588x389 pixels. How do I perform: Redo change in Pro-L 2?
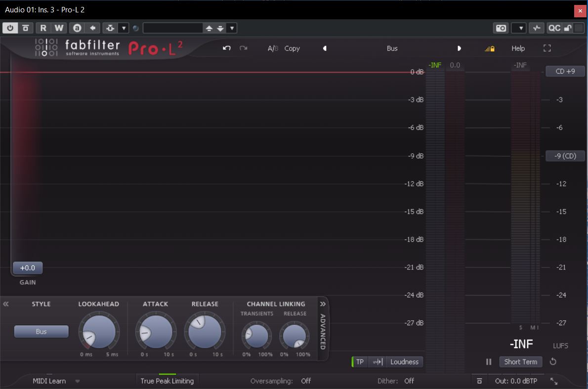tap(244, 48)
